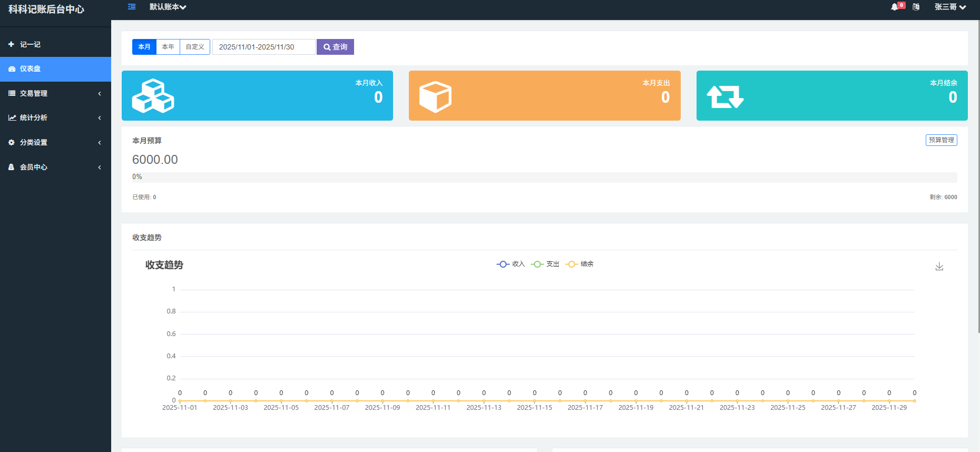Open 预算管理 budget management
Viewport: 980px width, 452px height.
(x=941, y=140)
